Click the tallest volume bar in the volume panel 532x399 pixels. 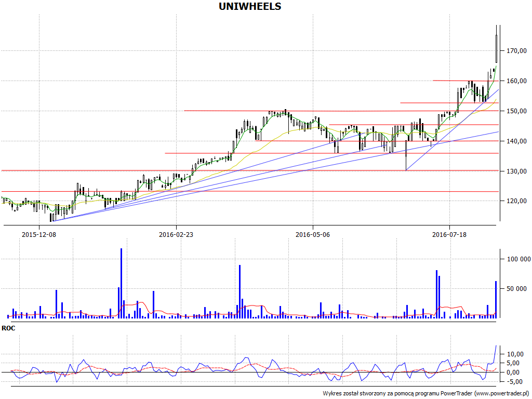tap(121, 283)
